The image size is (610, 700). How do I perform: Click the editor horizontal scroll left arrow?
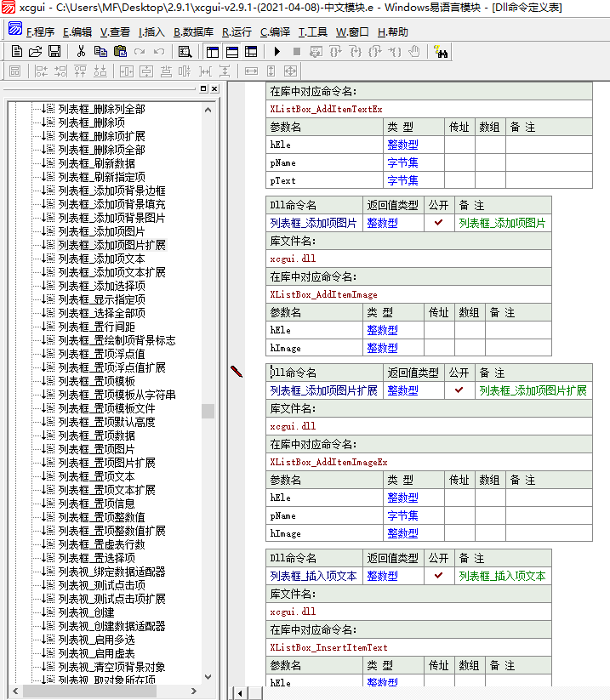[x=240, y=693]
